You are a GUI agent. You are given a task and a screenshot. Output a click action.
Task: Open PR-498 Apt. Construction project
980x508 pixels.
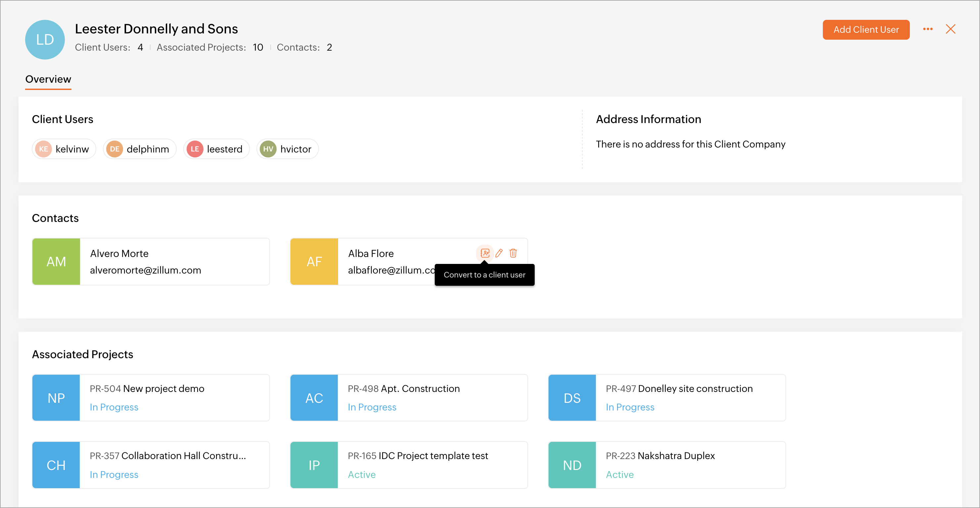[409, 398]
